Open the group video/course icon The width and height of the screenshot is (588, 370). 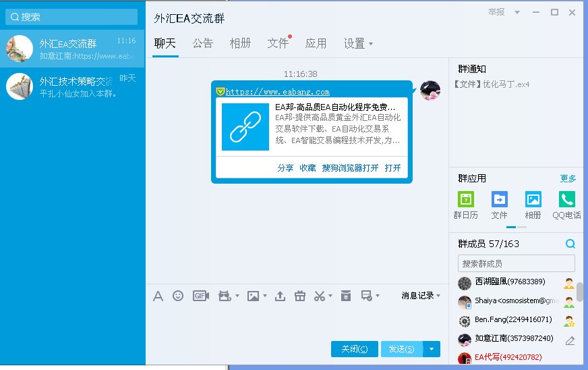pyautogui.click(x=225, y=296)
